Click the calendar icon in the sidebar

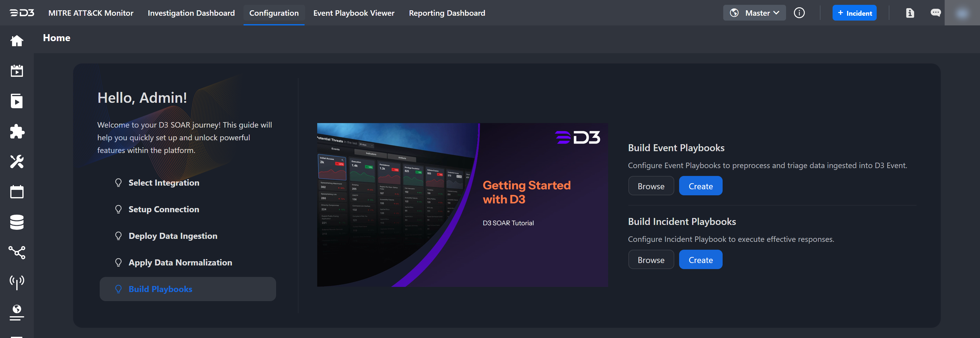(17, 192)
